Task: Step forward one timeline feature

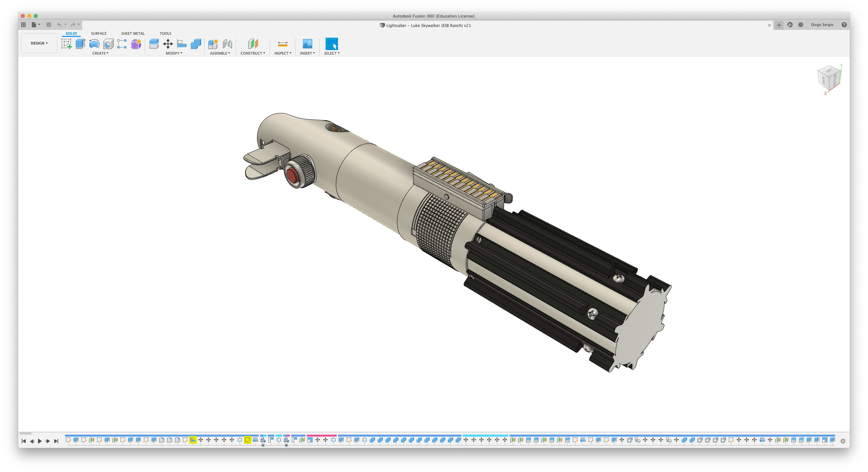Action: tap(48, 441)
